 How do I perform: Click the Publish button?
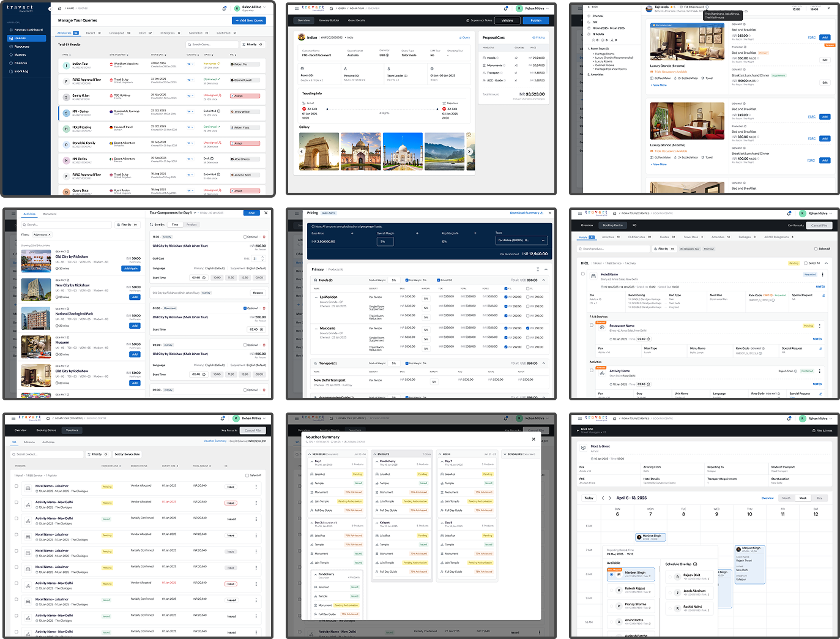click(x=536, y=20)
